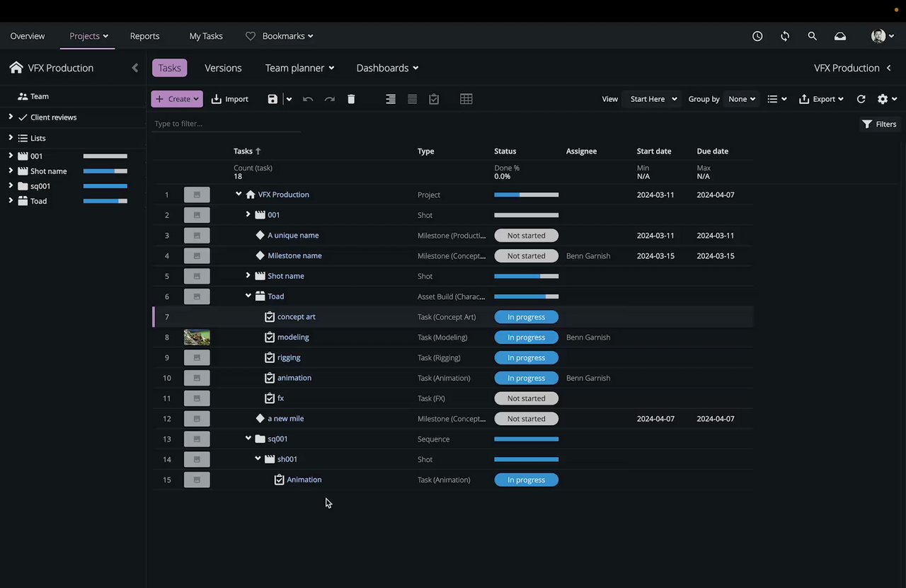Collapse the VFX Production row in the table
906x588 pixels.
click(239, 195)
